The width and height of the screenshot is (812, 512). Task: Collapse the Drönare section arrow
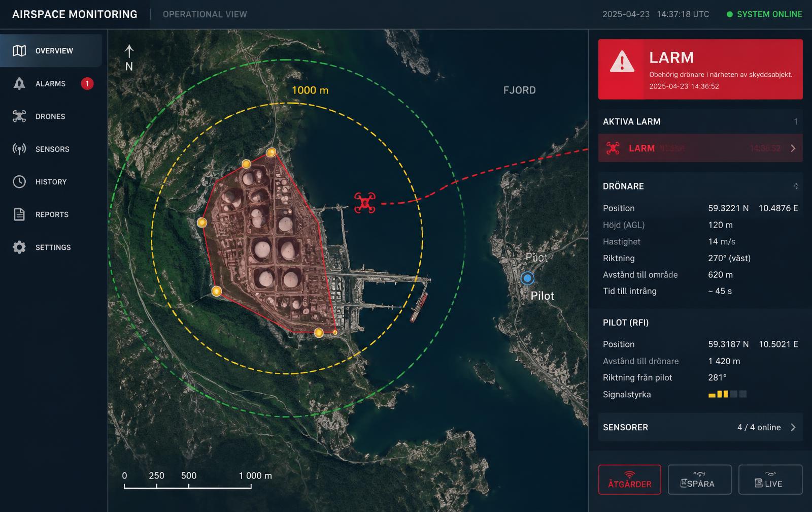tap(795, 186)
